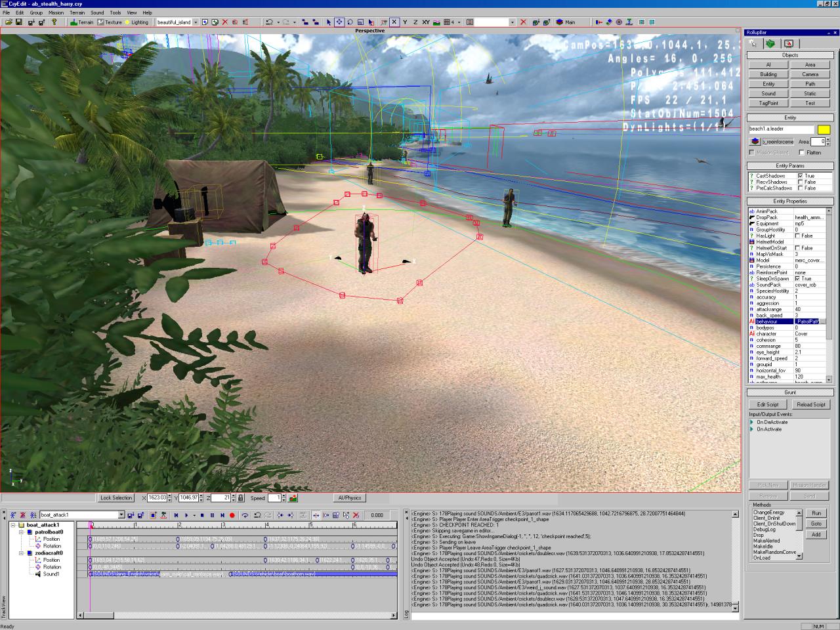Click the timeline Play button

click(x=186, y=515)
